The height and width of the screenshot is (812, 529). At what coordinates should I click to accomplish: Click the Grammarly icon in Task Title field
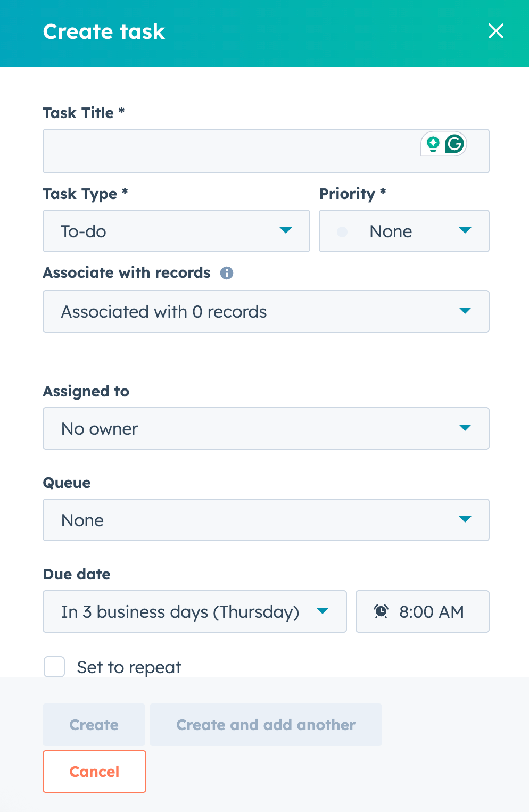[454, 144]
